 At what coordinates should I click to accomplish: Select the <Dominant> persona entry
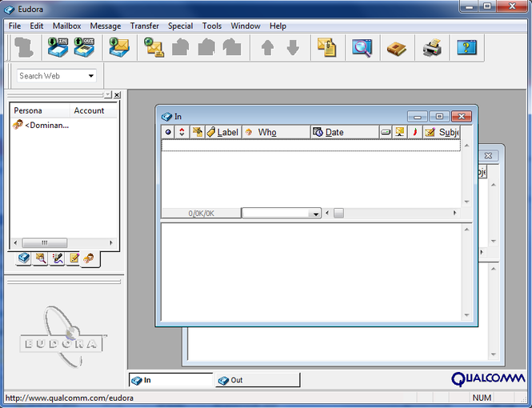click(x=41, y=125)
